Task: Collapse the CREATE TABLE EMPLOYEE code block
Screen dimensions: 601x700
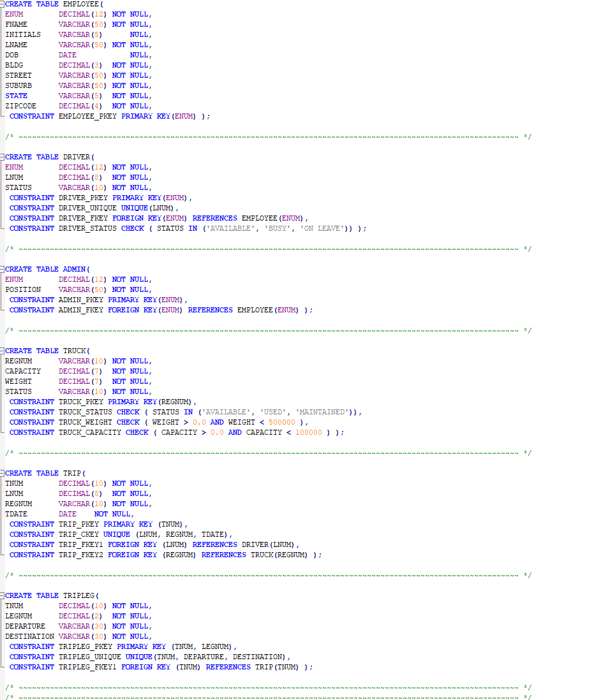Action: 3,4
